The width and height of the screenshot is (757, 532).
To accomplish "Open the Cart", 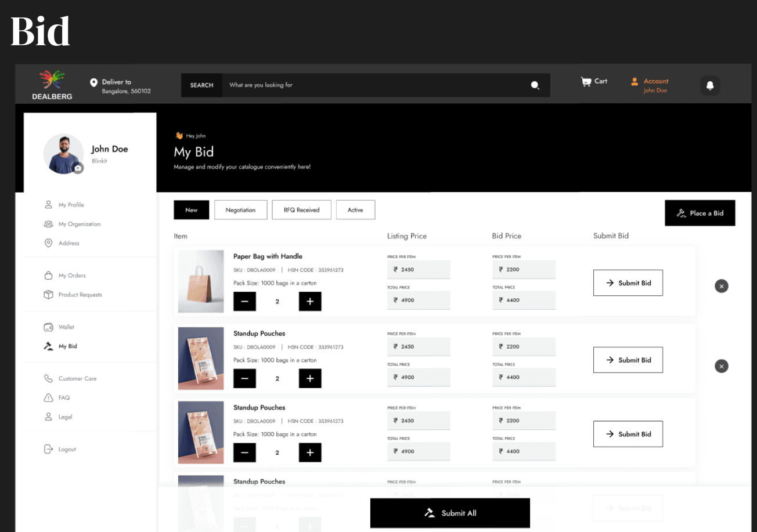I will pyautogui.click(x=594, y=81).
